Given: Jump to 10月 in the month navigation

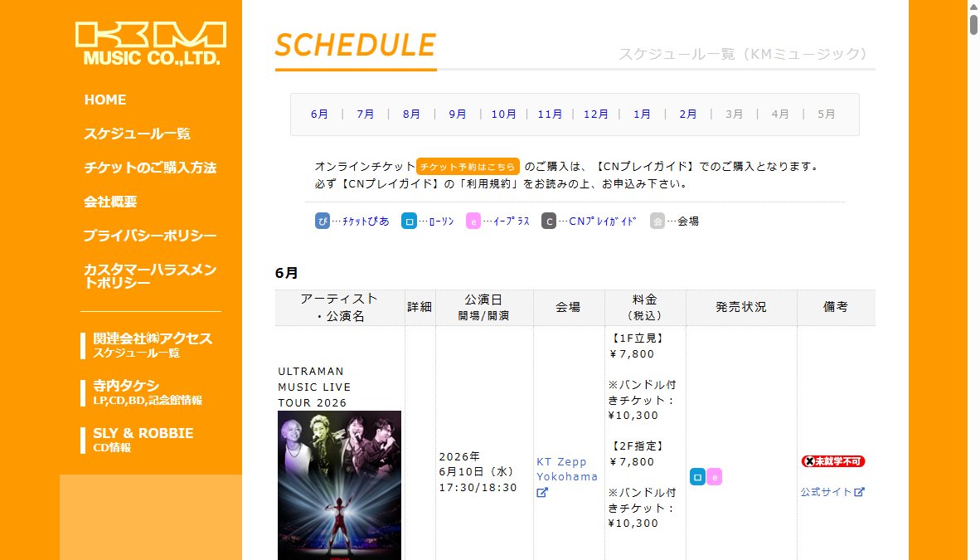Looking at the screenshot, I should point(504,114).
